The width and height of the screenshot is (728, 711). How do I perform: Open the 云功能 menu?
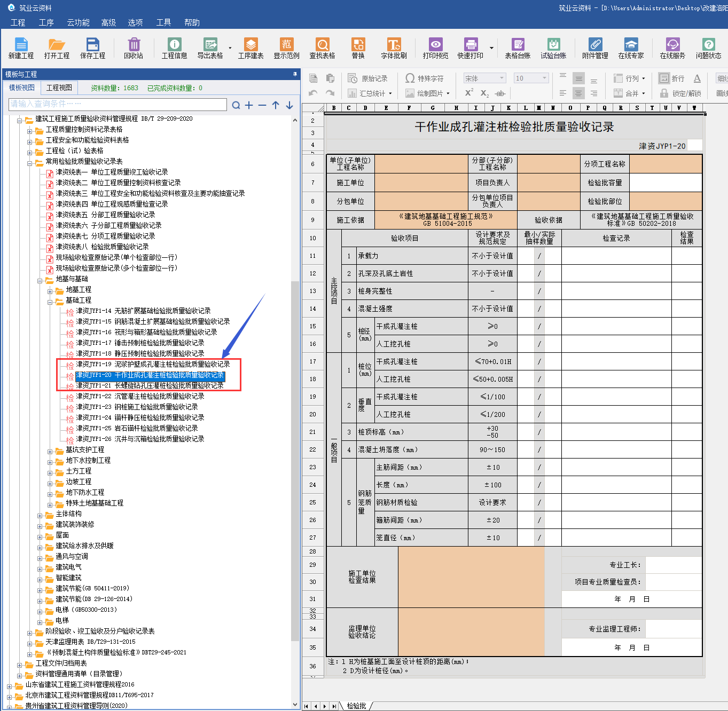pos(78,22)
